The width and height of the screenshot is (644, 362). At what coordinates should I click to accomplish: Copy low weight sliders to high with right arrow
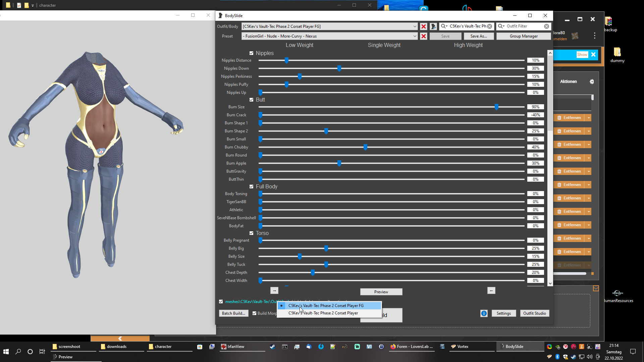pos(274,291)
